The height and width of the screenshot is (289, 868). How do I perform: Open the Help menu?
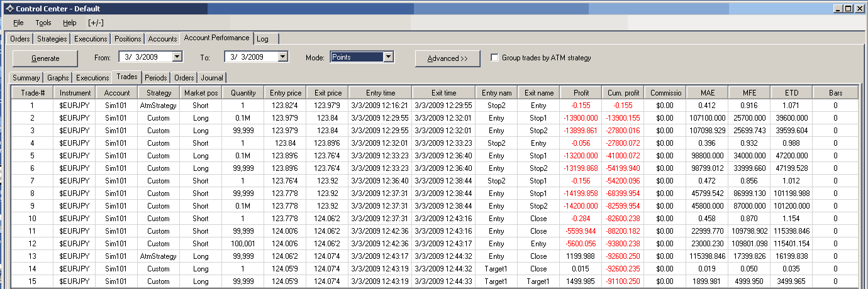[x=70, y=23]
